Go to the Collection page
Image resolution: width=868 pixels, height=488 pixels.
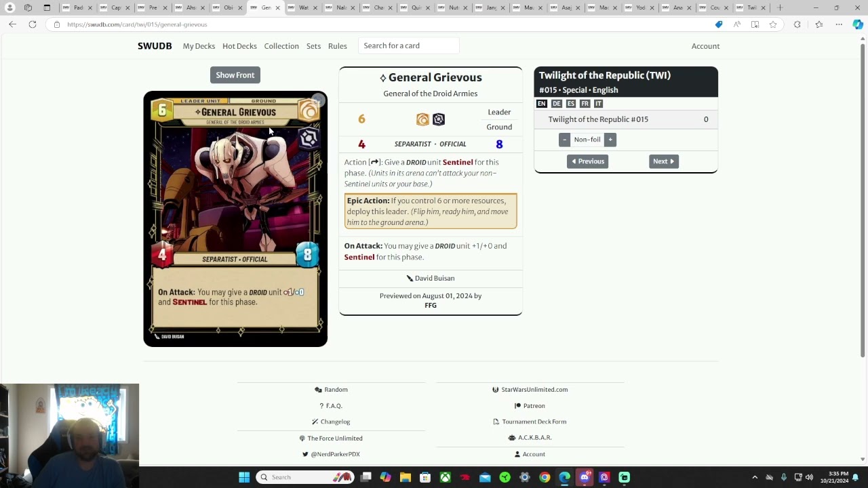click(x=281, y=46)
